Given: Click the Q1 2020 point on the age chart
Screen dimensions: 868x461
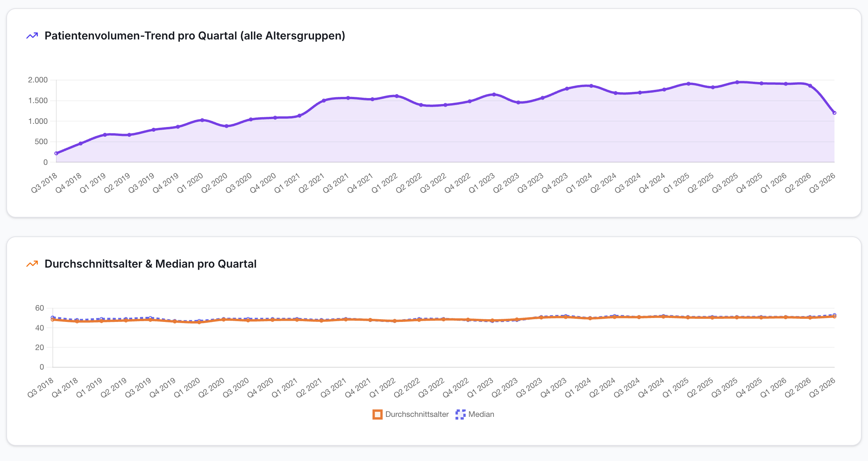Looking at the screenshot, I should 199,322.
